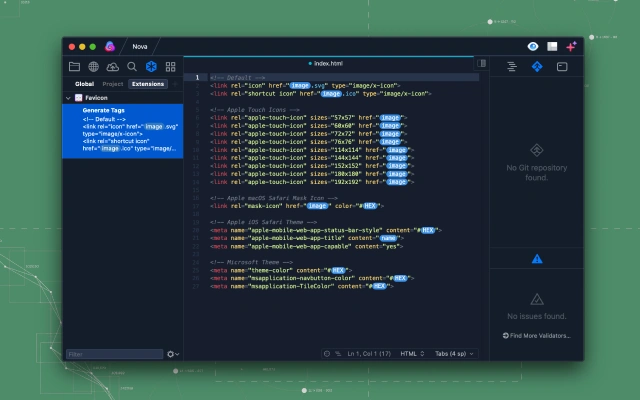Click the Apple Touch Icons comment

pyautogui.click(x=255, y=110)
